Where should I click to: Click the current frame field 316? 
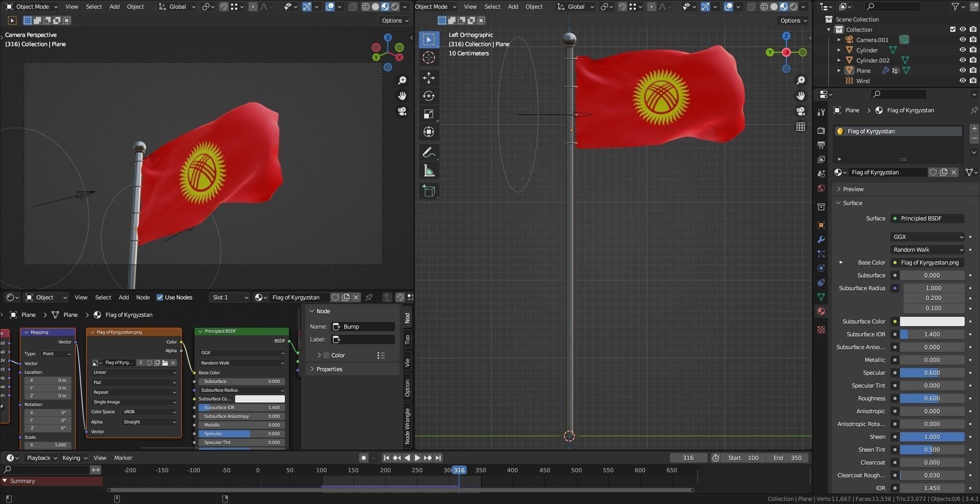click(688, 458)
